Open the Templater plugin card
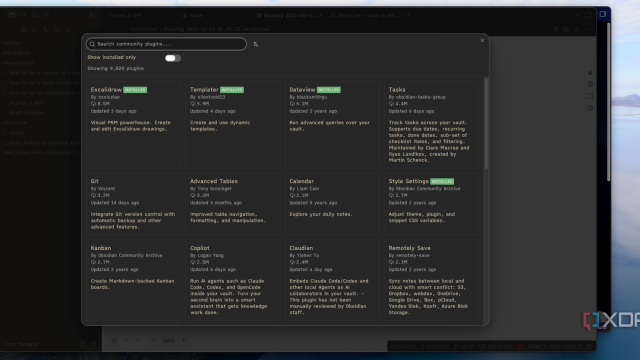 [x=233, y=124]
